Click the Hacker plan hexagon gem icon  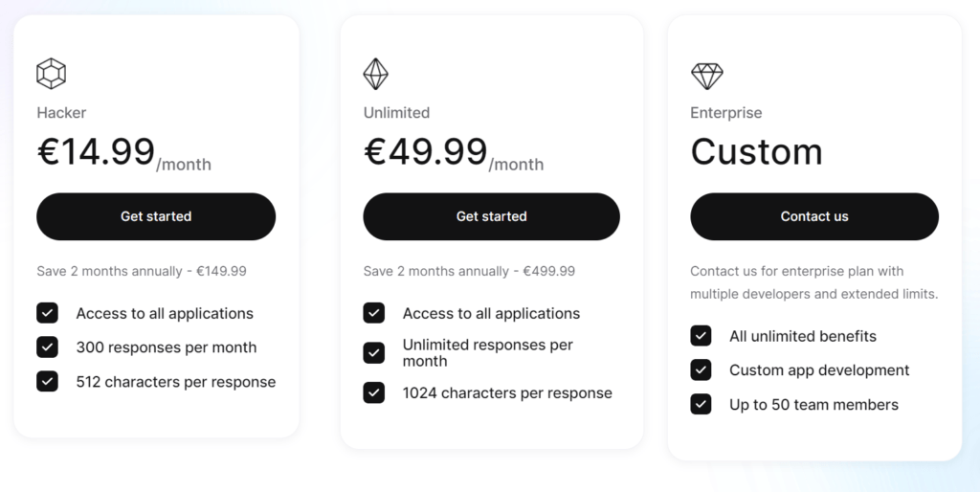tap(51, 74)
